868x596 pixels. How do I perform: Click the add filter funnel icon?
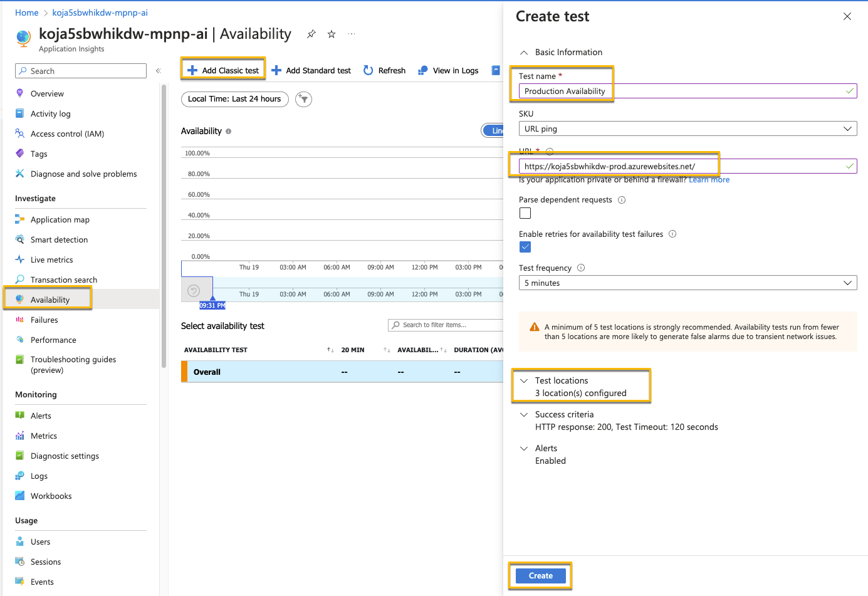(x=304, y=99)
